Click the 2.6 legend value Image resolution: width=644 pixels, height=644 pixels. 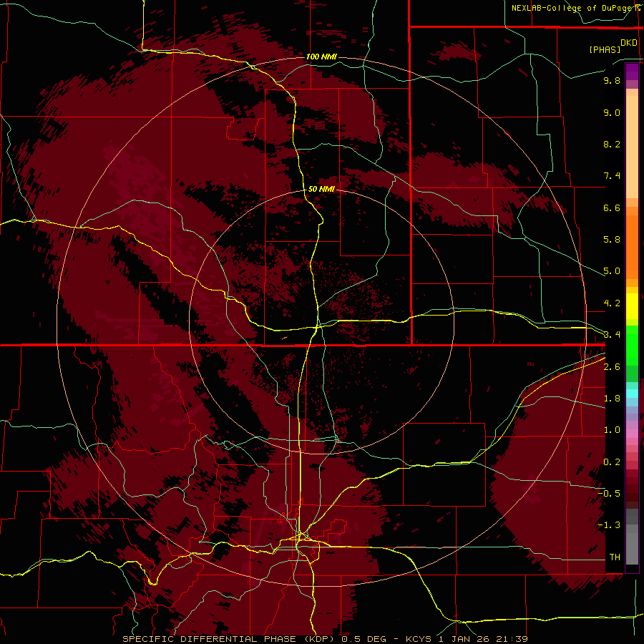612,367
